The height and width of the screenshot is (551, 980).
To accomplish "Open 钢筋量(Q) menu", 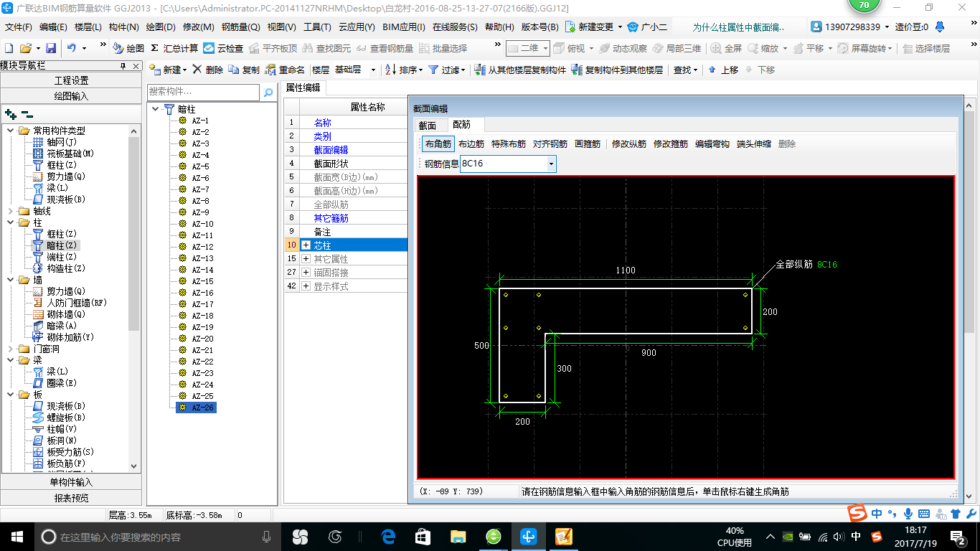I will click(x=240, y=27).
